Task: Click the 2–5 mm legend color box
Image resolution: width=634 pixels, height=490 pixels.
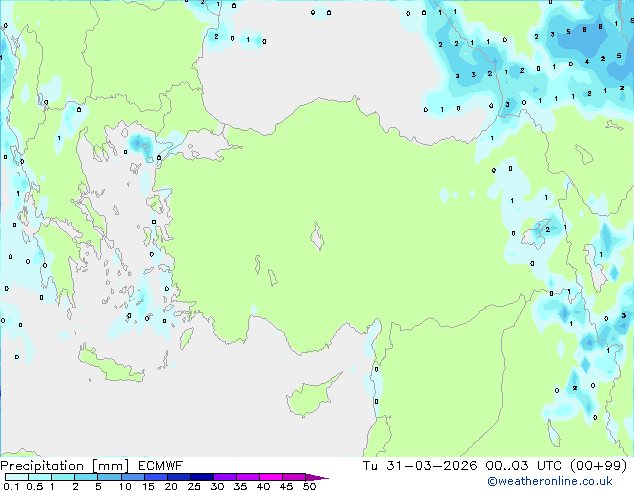Action: [x=87, y=477]
